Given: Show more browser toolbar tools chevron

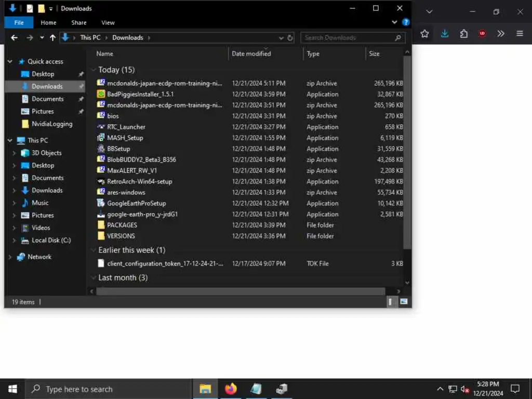Looking at the screenshot, I should click(x=501, y=34).
